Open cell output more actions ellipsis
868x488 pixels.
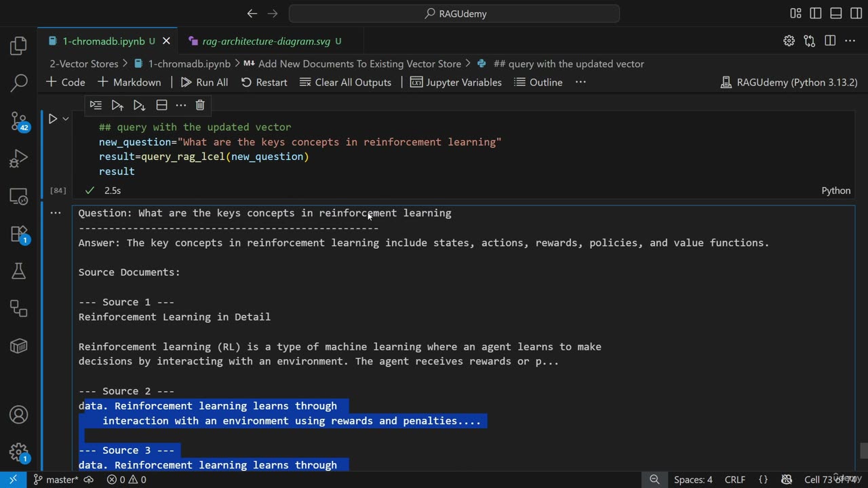point(55,213)
